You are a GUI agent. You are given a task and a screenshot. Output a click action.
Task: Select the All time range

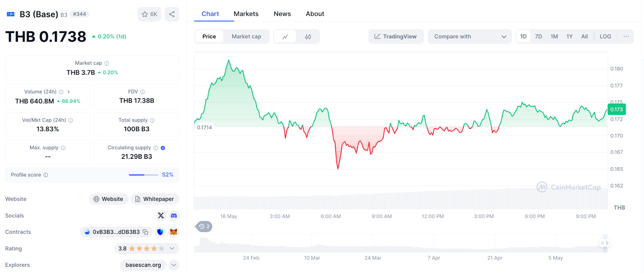[584, 37]
